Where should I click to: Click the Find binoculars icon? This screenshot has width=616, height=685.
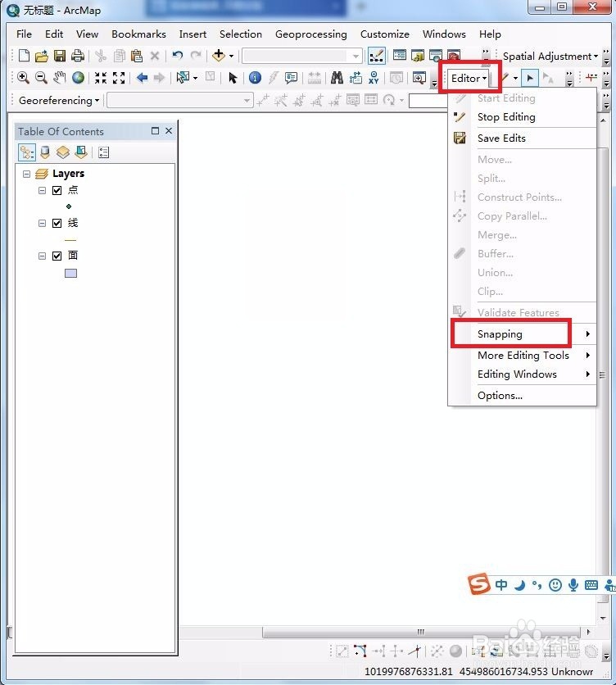click(337, 78)
